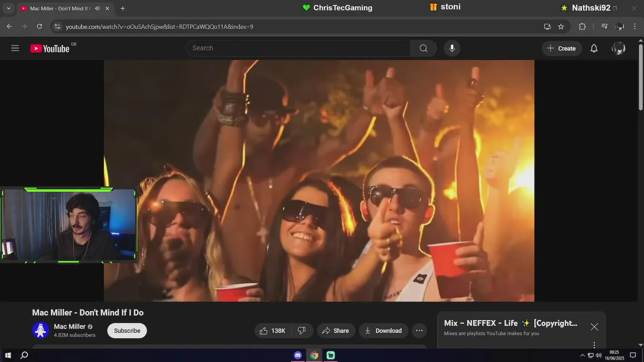644x362 pixels.
Task: Click the webcam overlay thumbnail
Action: [x=68, y=225]
